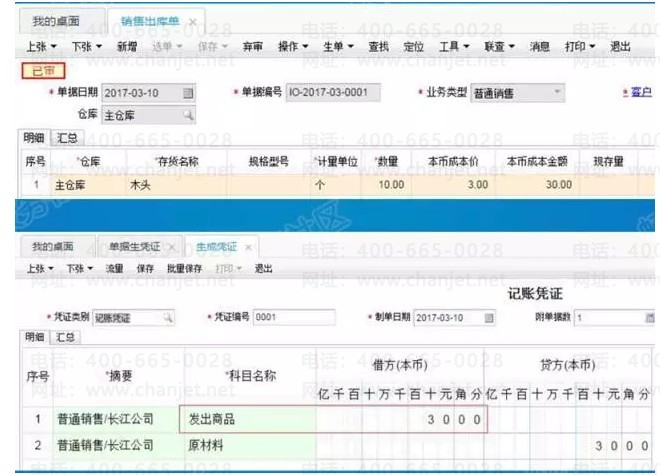Click 仓库 field showing 主仓库
Image resolution: width=660 pixels, height=475 pixels.
click(148, 115)
